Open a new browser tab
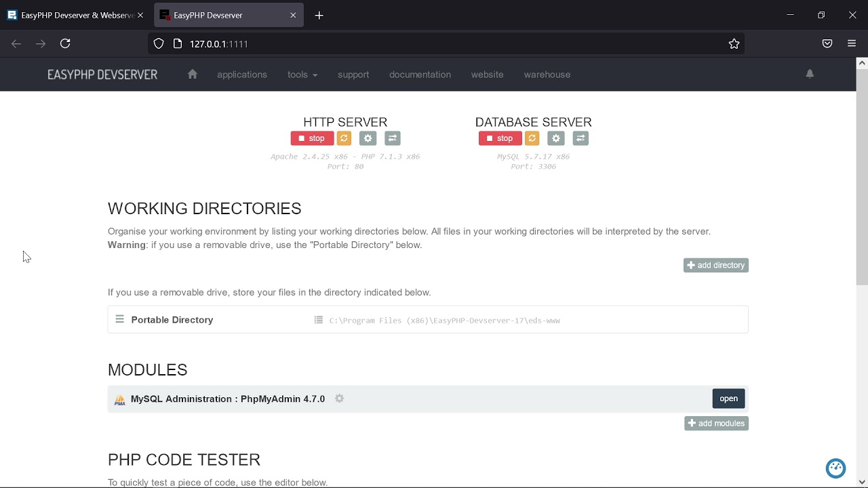Viewport: 868px width, 488px height. [x=320, y=16]
